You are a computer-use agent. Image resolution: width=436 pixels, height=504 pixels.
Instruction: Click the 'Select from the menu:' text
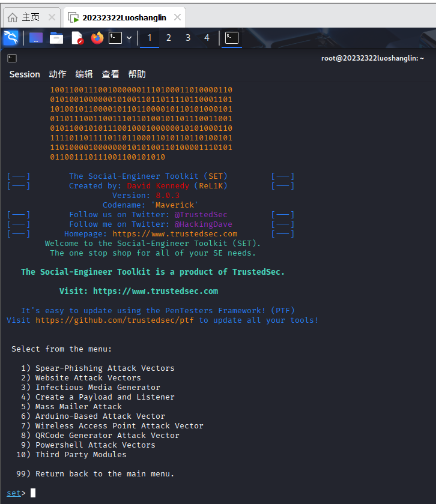[x=62, y=349]
